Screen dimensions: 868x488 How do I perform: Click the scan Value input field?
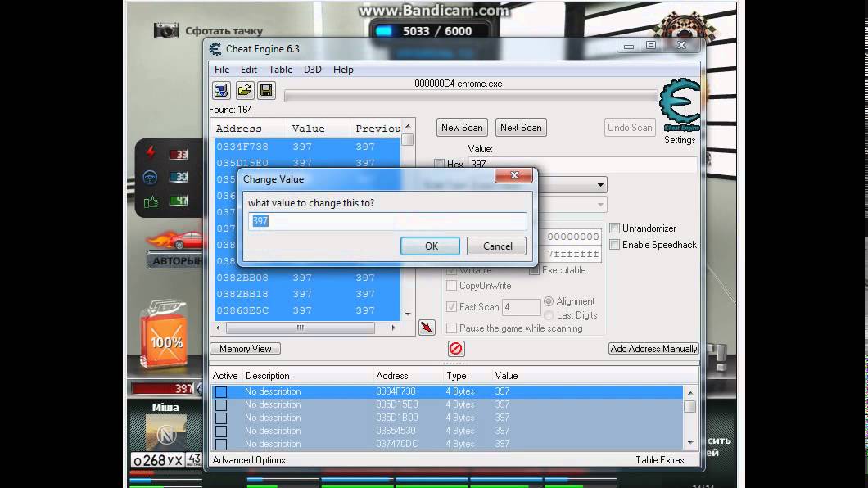click(x=583, y=165)
